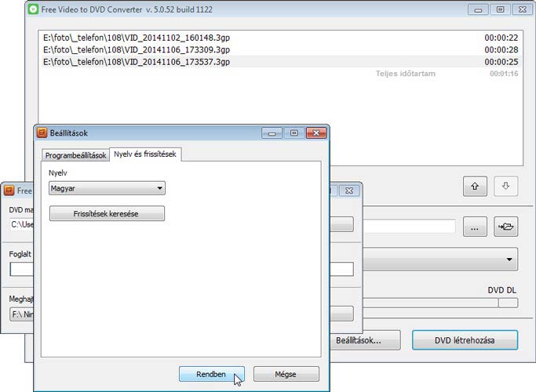Maximize Free Video to DVD Converter window
The height and width of the screenshot is (392, 536).
tap(500, 9)
